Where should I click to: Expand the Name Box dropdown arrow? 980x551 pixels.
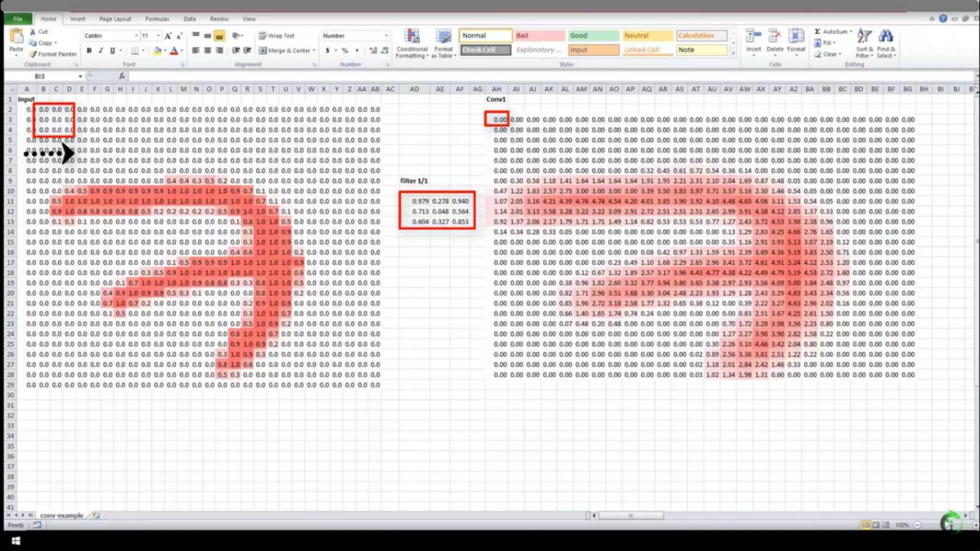pos(80,77)
